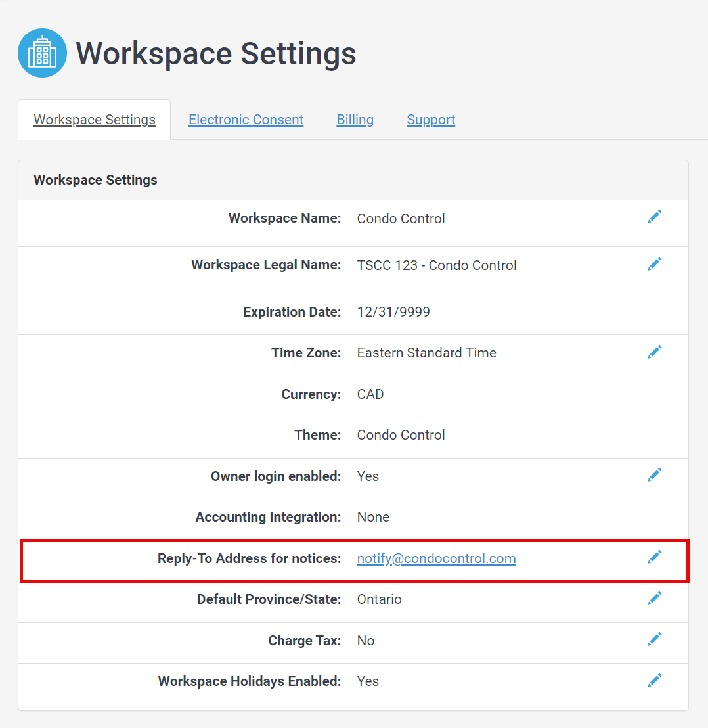Click the Theme: label
The width and height of the screenshot is (708, 728).
[x=318, y=435]
